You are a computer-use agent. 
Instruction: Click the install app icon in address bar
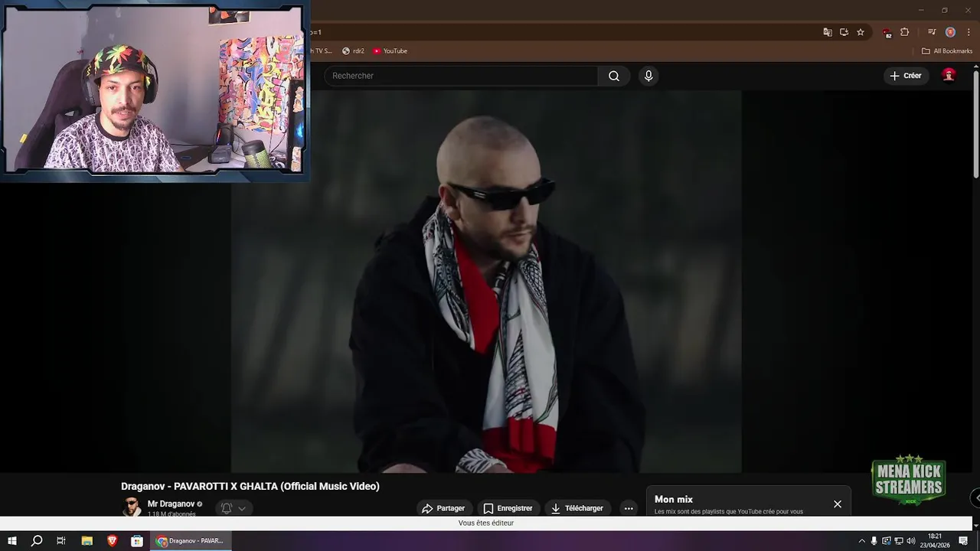point(844,32)
